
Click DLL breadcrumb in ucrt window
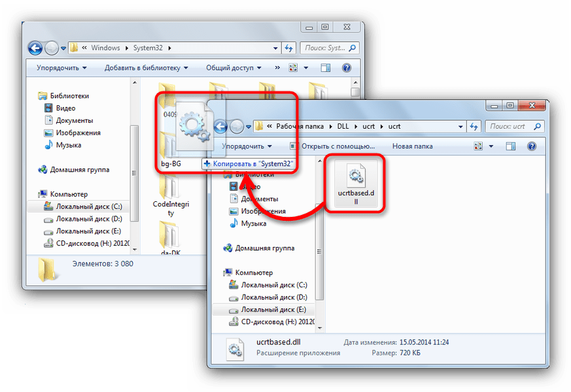tap(343, 126)
